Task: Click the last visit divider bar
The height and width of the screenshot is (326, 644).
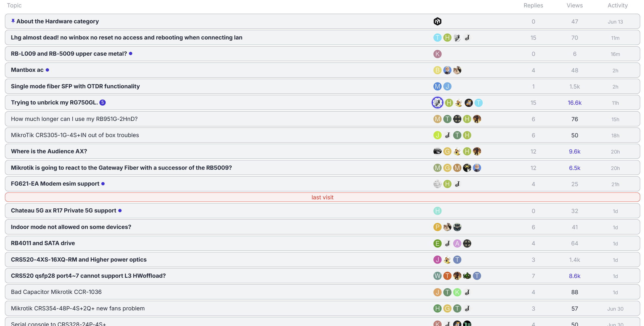Action: click(x=322, y=197)
